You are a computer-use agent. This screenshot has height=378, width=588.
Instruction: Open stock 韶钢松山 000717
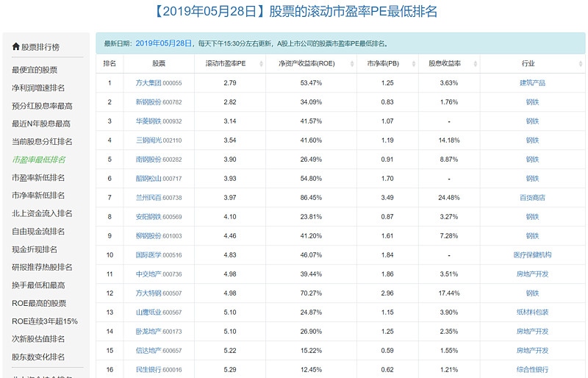(x=159, y=179)
